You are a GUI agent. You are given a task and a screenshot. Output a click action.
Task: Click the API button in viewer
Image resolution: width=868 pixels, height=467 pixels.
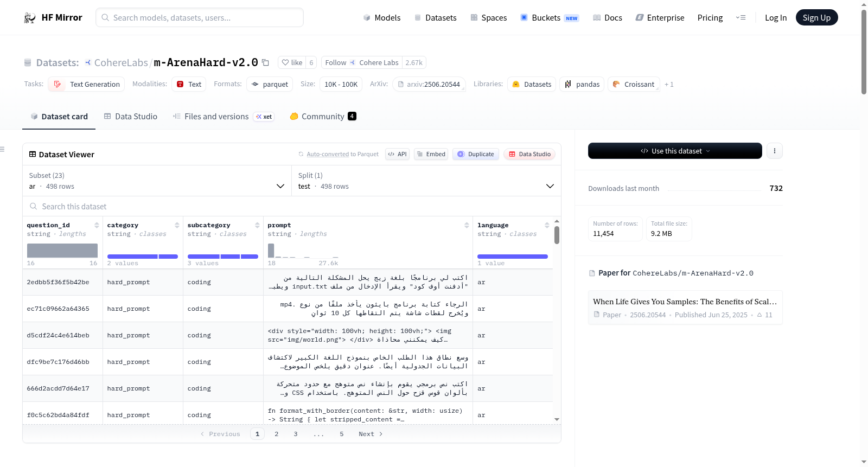397,154
